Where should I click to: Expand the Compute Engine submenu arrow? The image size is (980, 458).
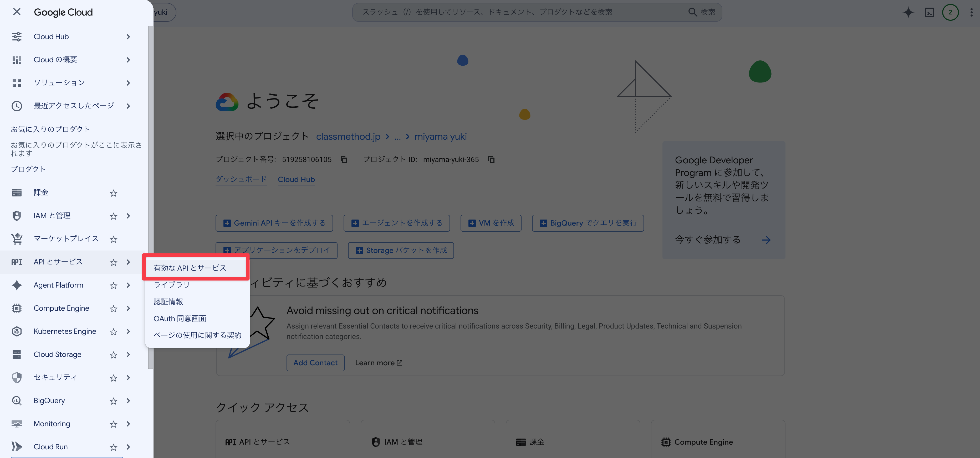(x=128, y=308)
